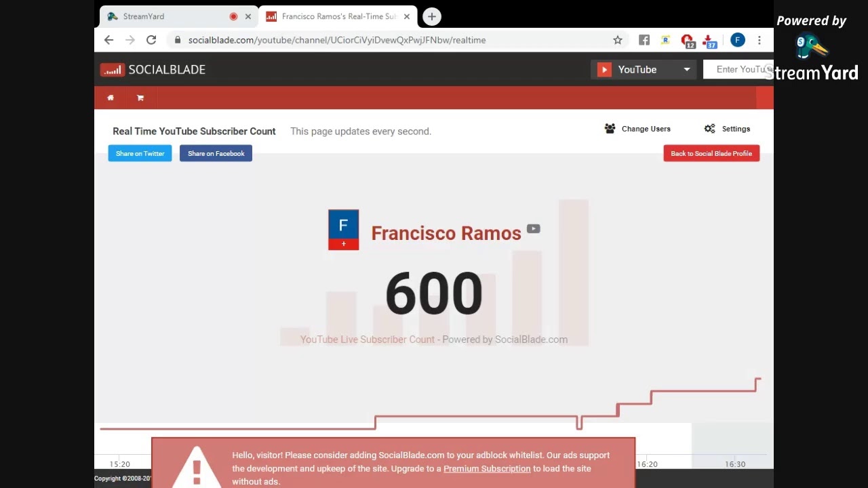Click the Real Time YouTube Subscriber Count heading
The height and width of the screenshot is (488, 868).
pyautogui.click(x=194, y=131)
